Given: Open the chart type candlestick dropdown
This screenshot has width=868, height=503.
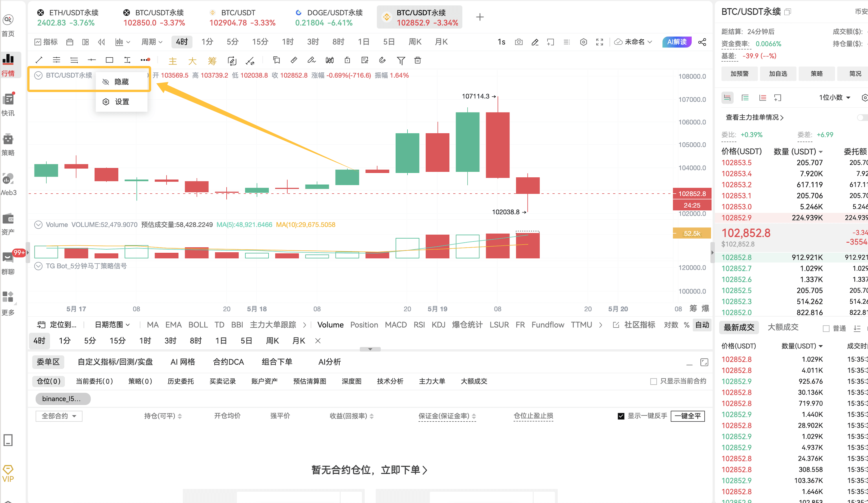Looking at the screenshot, I should [x=122, y=42].
